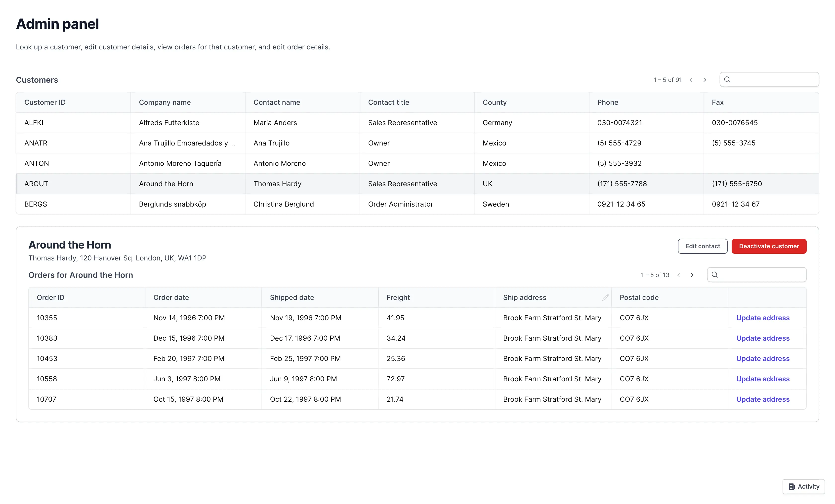The width and height of the screenshot is (835, 504).
Task: Select the ANATR customer ID cell
Action: coord(74,143)
